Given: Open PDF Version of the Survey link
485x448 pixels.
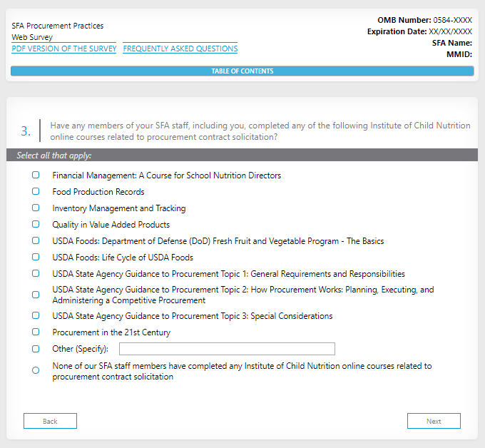Looking at the screenshot, I should (64, 49).
